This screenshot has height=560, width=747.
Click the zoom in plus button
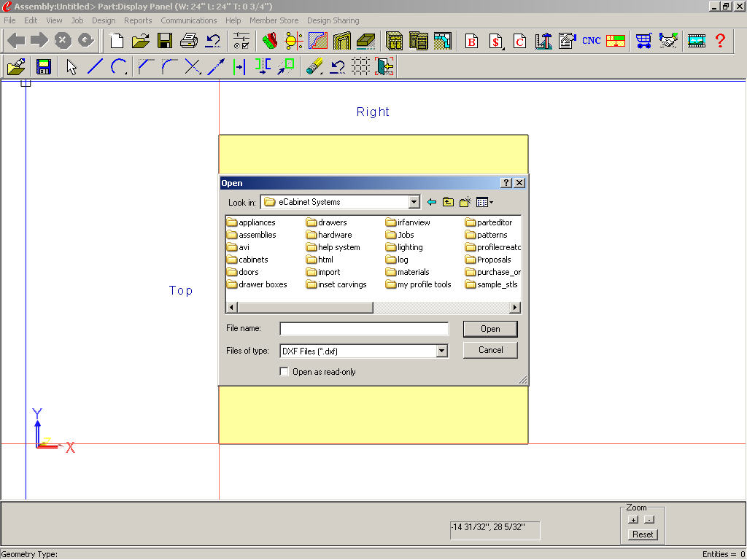tap(633, 519)
